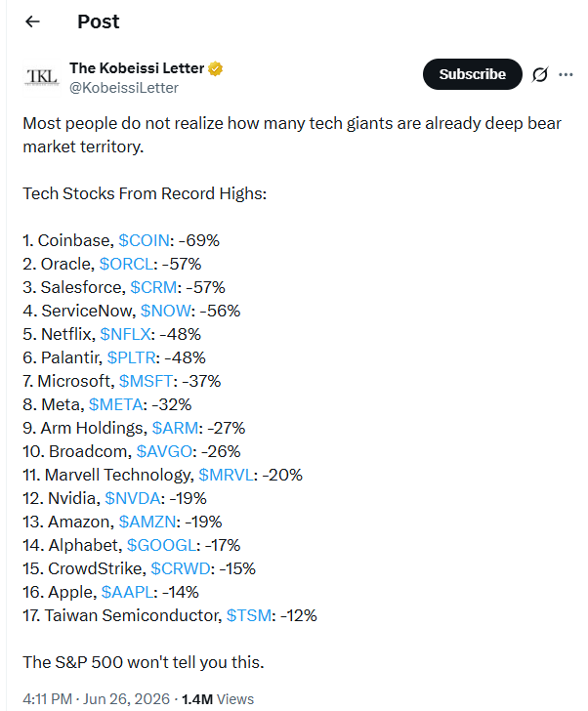Screen dimensions: 588x711
Task: Open the $ORCL cashtag
Action: (x=126, y=264)
